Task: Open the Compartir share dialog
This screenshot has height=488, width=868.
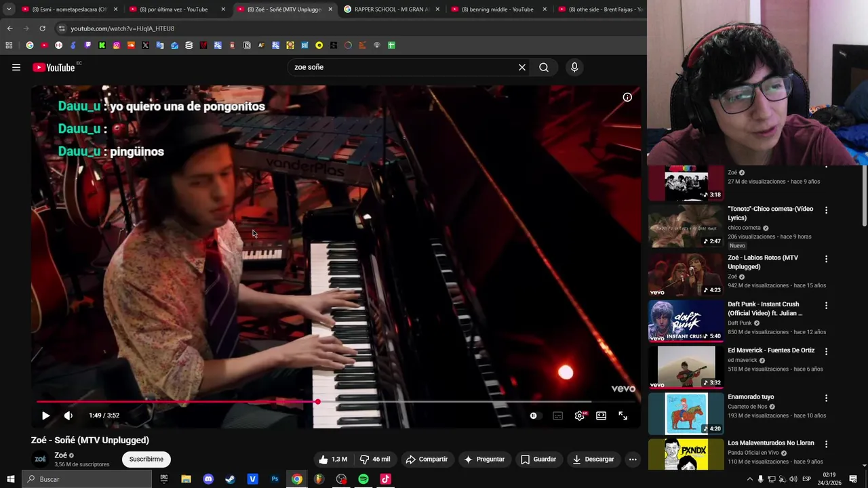Action: point(427,459)
